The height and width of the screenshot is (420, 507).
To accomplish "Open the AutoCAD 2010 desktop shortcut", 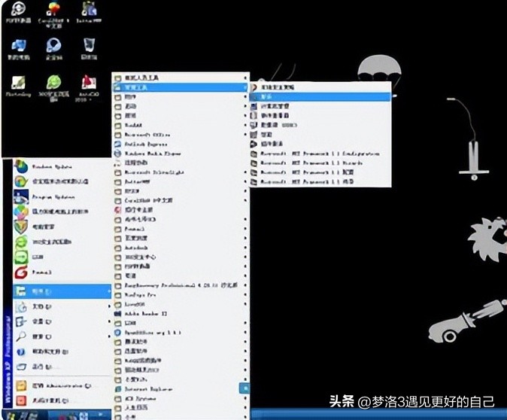I will click(88, 88).
